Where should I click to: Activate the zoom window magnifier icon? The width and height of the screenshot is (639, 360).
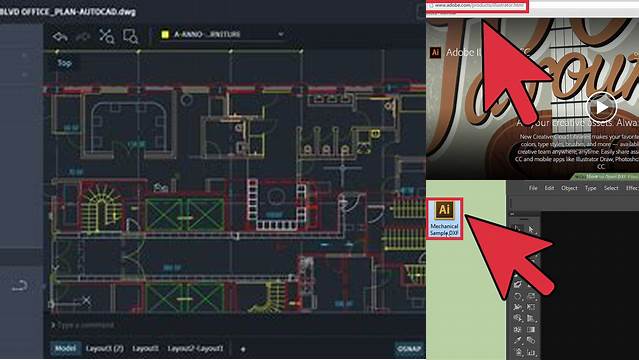131,36
